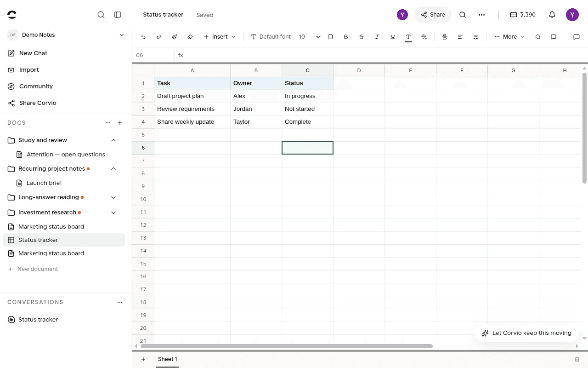Open the cell borders tool

coord(330,37)
